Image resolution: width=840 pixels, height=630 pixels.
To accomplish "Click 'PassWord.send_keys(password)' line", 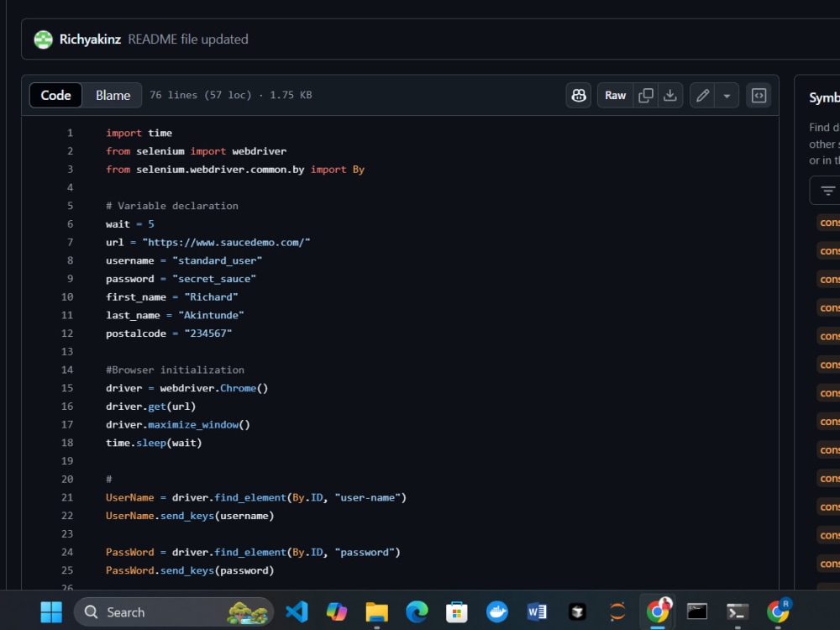I will [190, 570].
